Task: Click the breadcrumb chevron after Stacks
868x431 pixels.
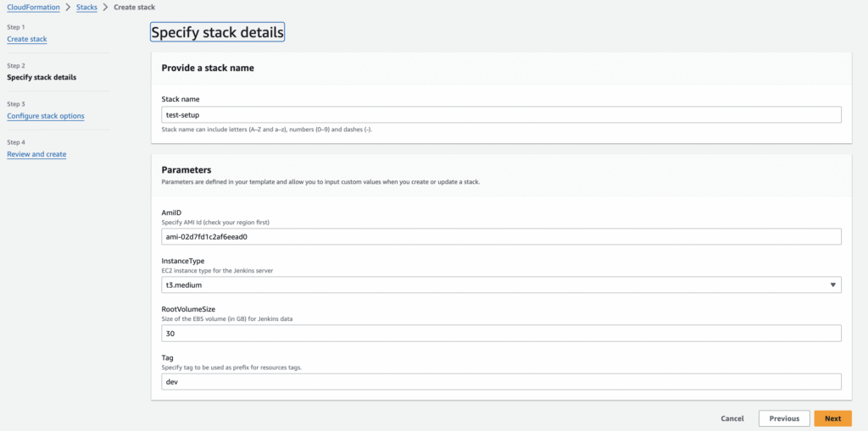Action: click(105, 8)
